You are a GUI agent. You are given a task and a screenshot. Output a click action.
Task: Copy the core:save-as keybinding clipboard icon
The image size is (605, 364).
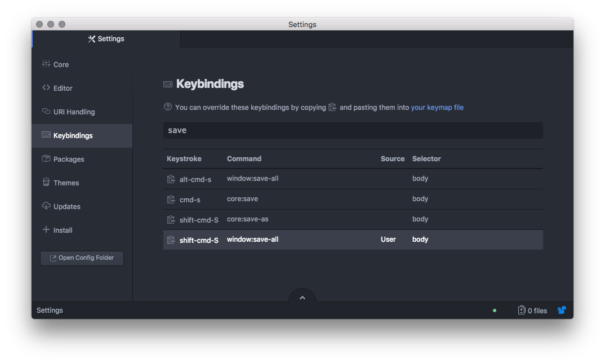pos(171,220)
